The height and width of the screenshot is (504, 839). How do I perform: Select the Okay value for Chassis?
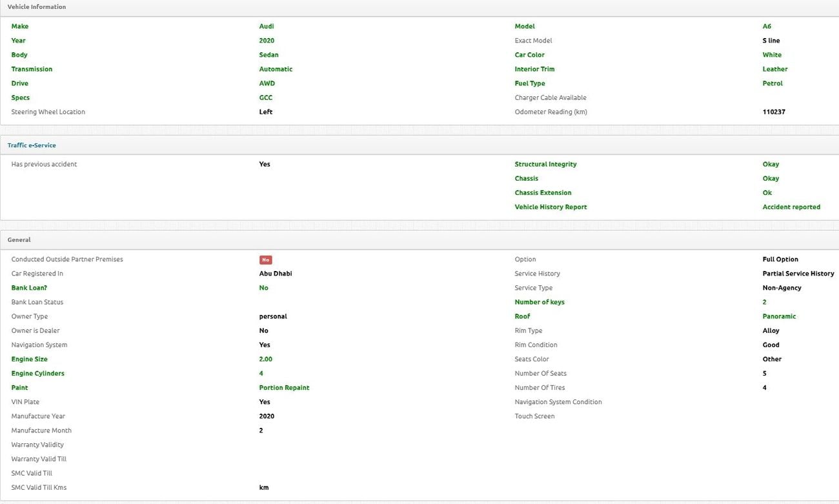pos(771,178)
